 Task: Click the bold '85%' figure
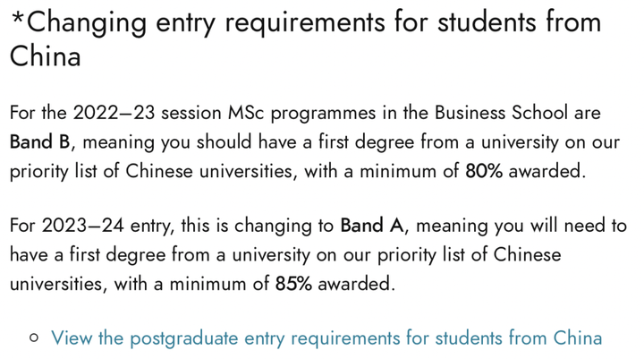tap(293, 284)
